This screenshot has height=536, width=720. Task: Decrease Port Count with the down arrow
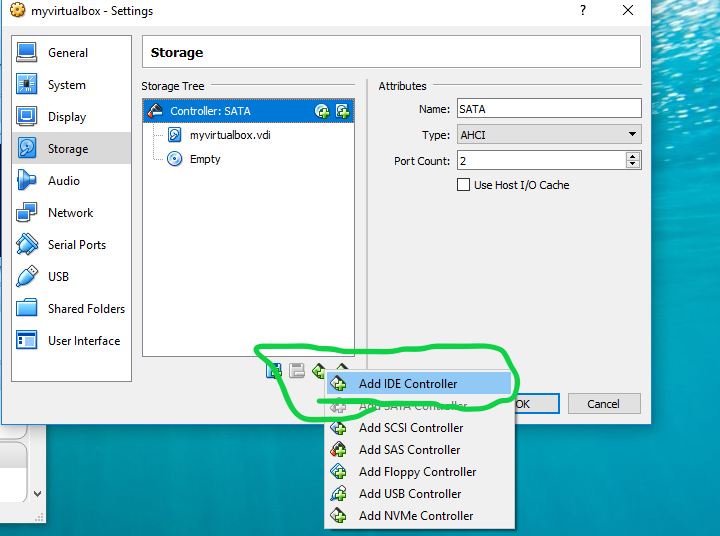pyautogui.click(x=632, y=164)
